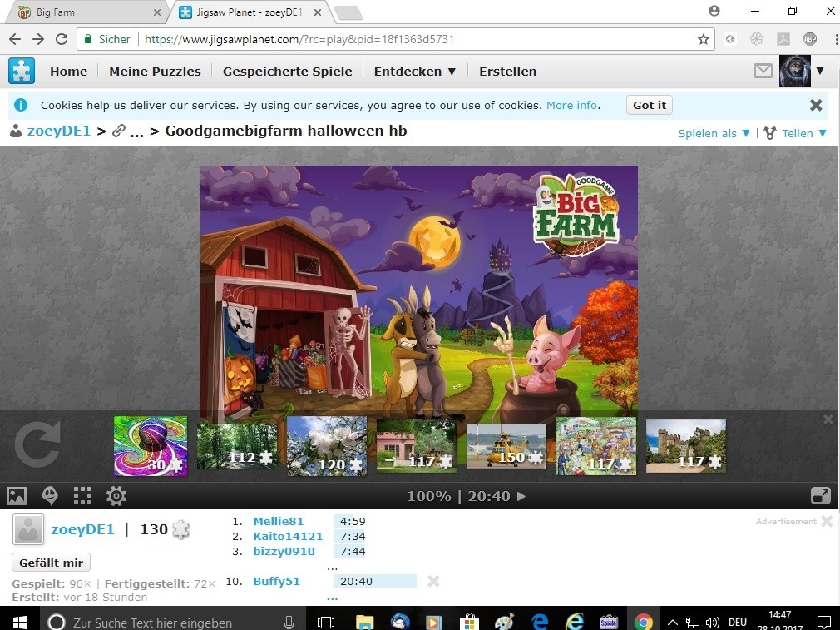Click the cookie info circle icon
840x630 pixels.
[20, 105]
